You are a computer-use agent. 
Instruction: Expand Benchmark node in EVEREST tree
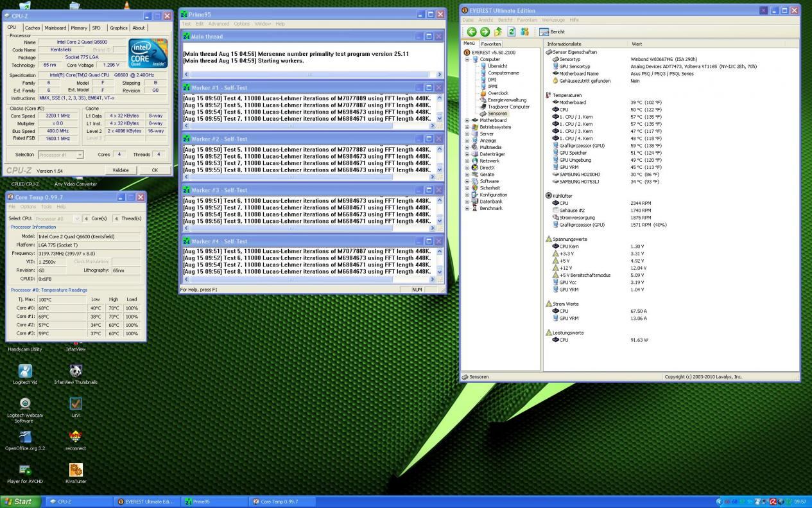(x=467, y=208)
